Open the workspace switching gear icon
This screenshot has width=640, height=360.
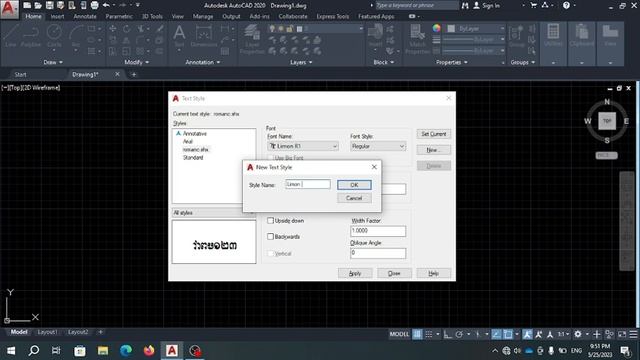[578, 334]
